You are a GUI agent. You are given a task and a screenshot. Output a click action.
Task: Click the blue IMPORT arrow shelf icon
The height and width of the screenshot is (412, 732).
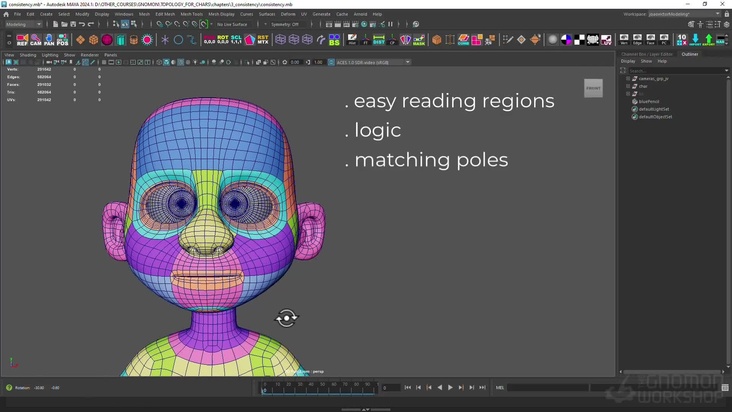tap(694, 40)
